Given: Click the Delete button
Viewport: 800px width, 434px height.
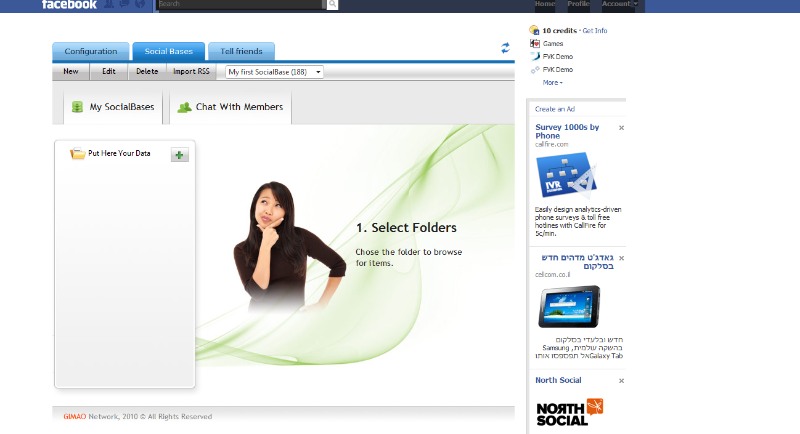Looking at the screenshot, I should tap(147, 71).
